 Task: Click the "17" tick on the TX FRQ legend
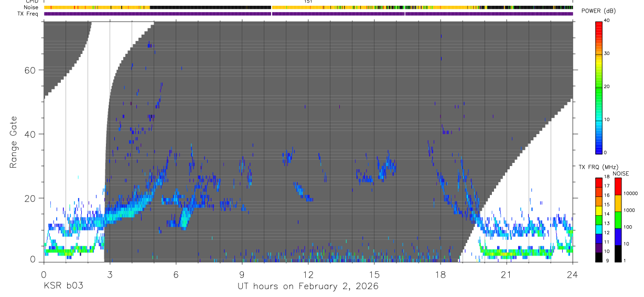(x=607, y=186)
